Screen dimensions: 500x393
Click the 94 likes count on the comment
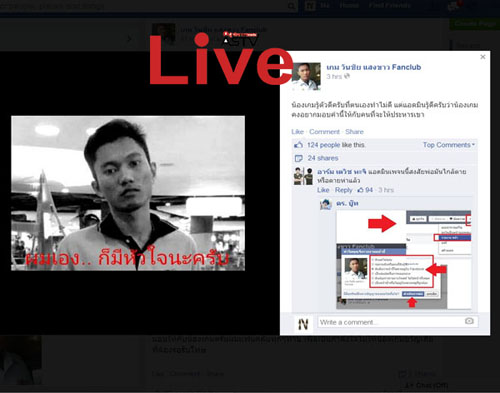[365, 190]
